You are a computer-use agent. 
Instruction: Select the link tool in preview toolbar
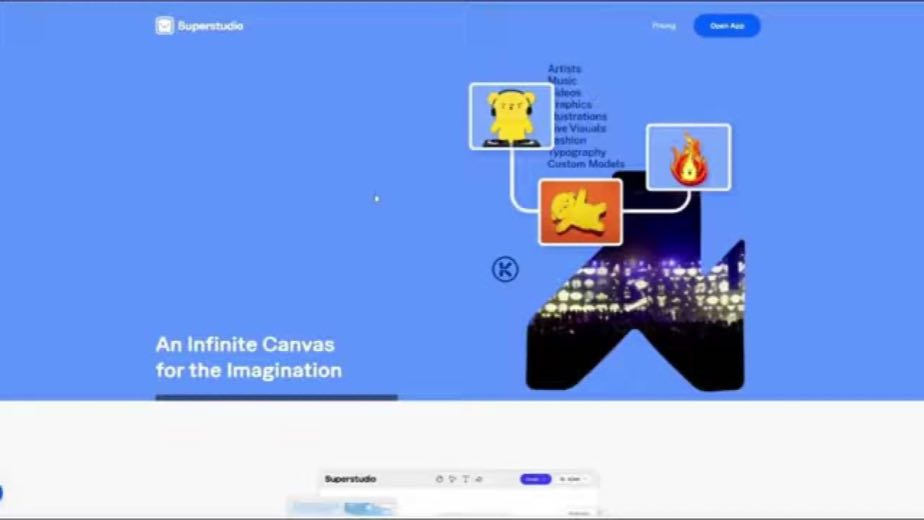point(479,479)
